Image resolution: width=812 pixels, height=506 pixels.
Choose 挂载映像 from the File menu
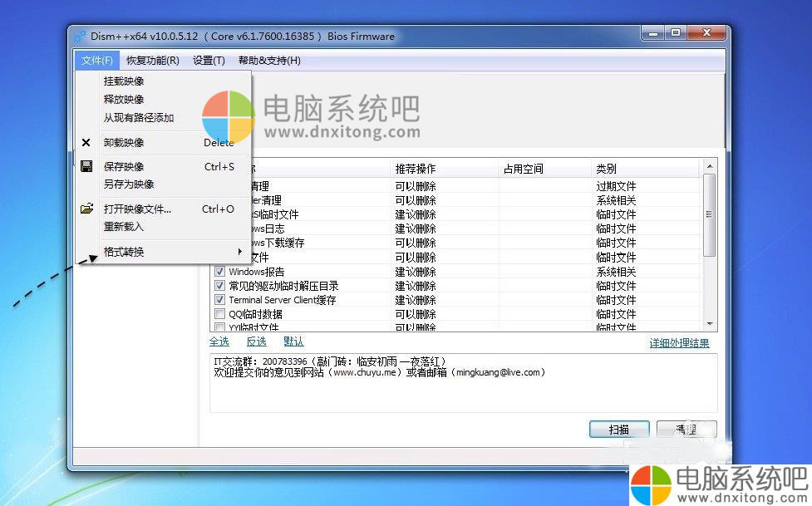[x=124, y=81]
